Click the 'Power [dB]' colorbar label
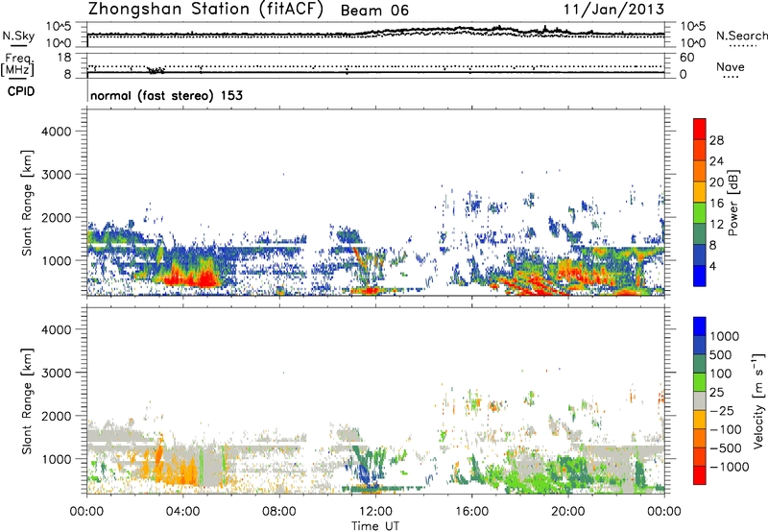This screenshot has height=532, width=768. point(732,203)
